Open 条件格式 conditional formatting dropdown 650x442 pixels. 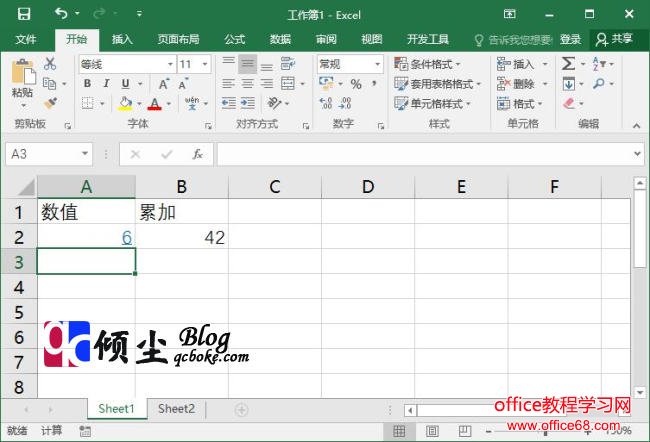427,64
